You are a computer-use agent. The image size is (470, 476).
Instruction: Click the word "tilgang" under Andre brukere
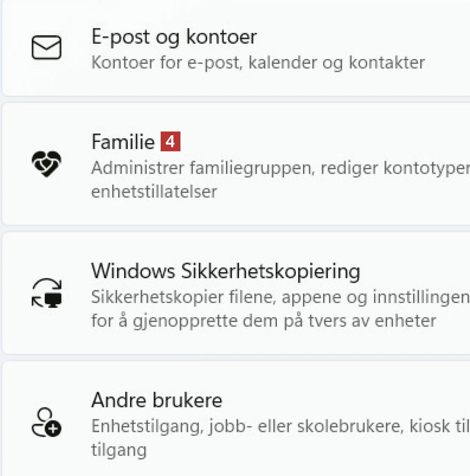(x=119, y=449)
